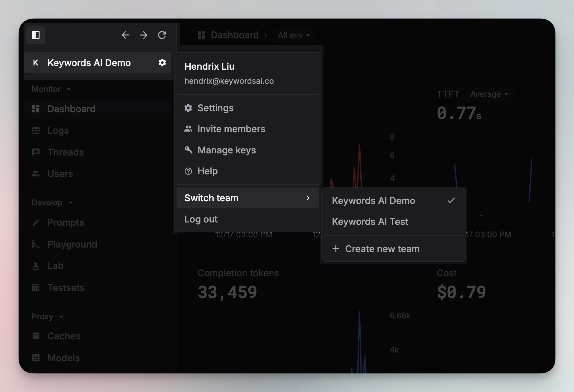574x392 pixels.
Task: Click the Keywords AI Demo team header
Action: (x=98, y=62)
